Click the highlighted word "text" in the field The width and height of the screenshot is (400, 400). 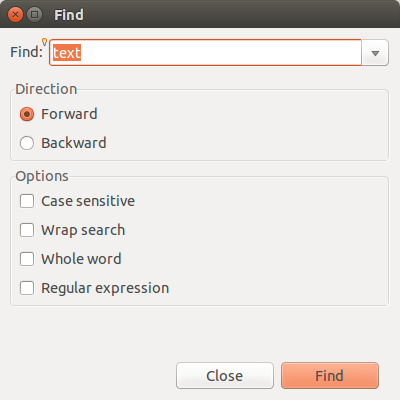pyautogui.click(x=67, y=53)
